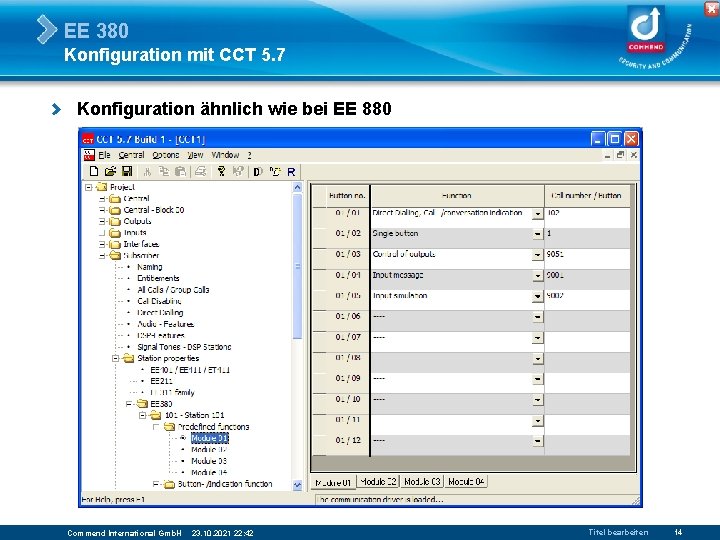The width and height of the screenshot is (720, 540).
Task: Switch to the Module 02 bottom tab
Action: coord(378,482)
